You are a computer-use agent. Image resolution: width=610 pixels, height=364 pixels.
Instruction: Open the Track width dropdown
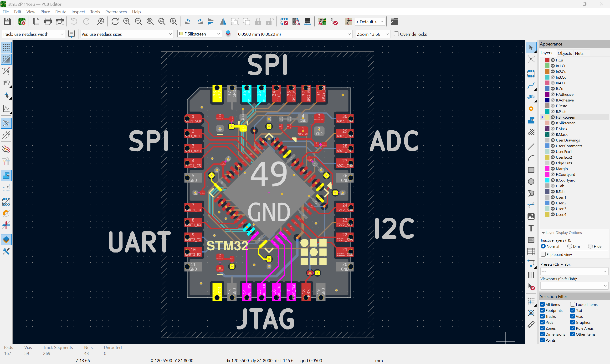coord(33,34)
